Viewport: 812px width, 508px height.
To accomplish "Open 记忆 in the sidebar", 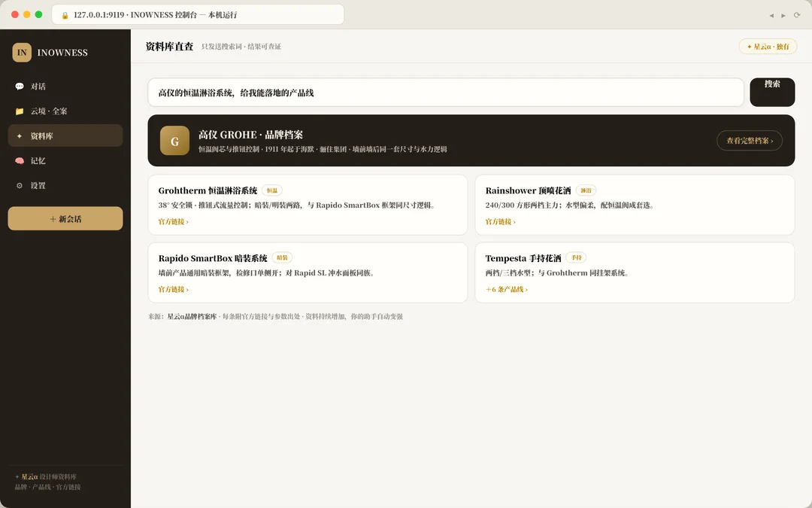I will (65, 161).
